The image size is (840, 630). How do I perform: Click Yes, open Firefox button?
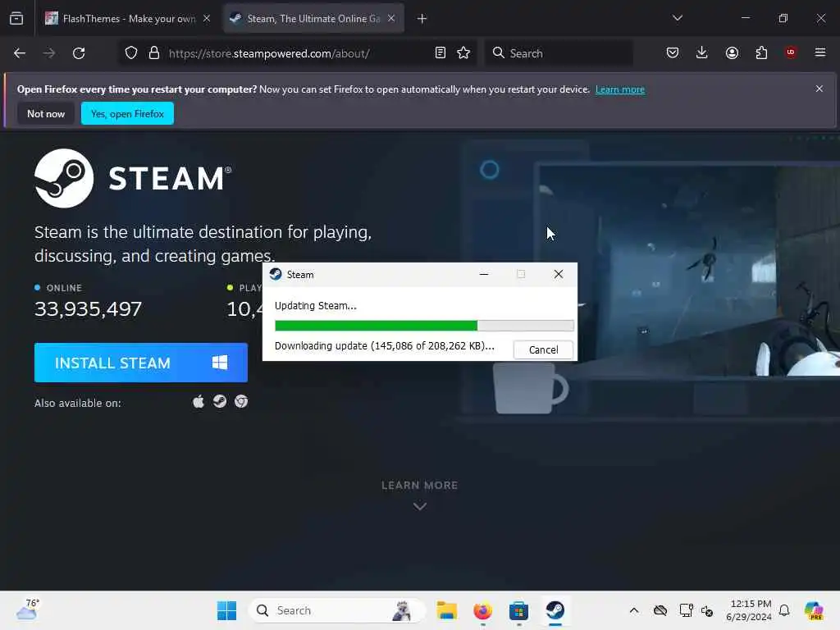(x=127, y=113)
